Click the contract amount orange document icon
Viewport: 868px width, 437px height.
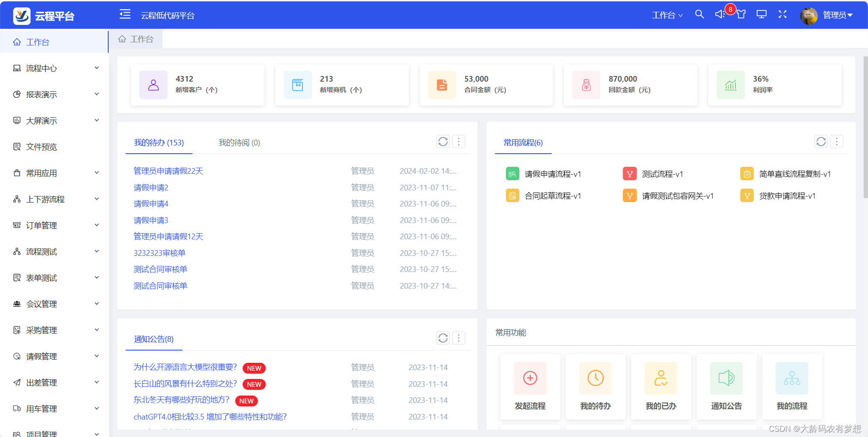coord(442,85)
